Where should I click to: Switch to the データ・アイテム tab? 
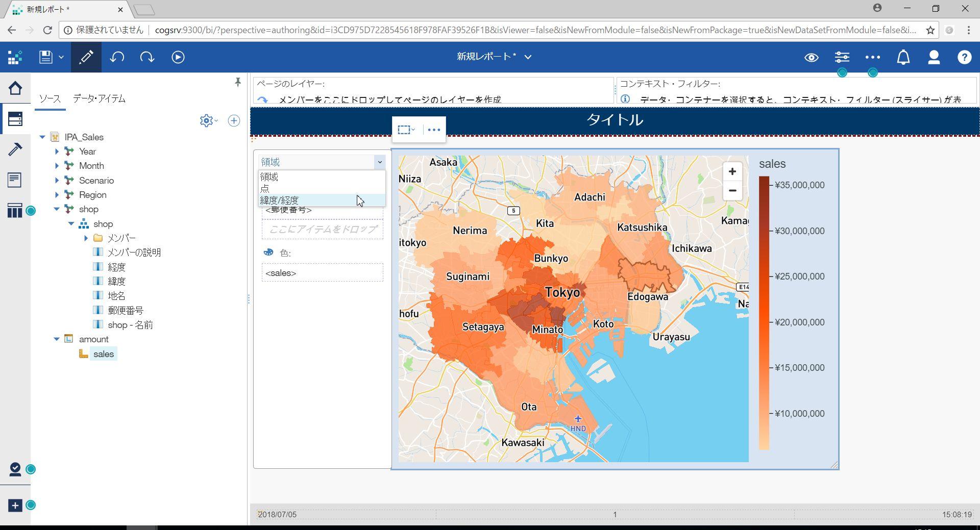99,99
